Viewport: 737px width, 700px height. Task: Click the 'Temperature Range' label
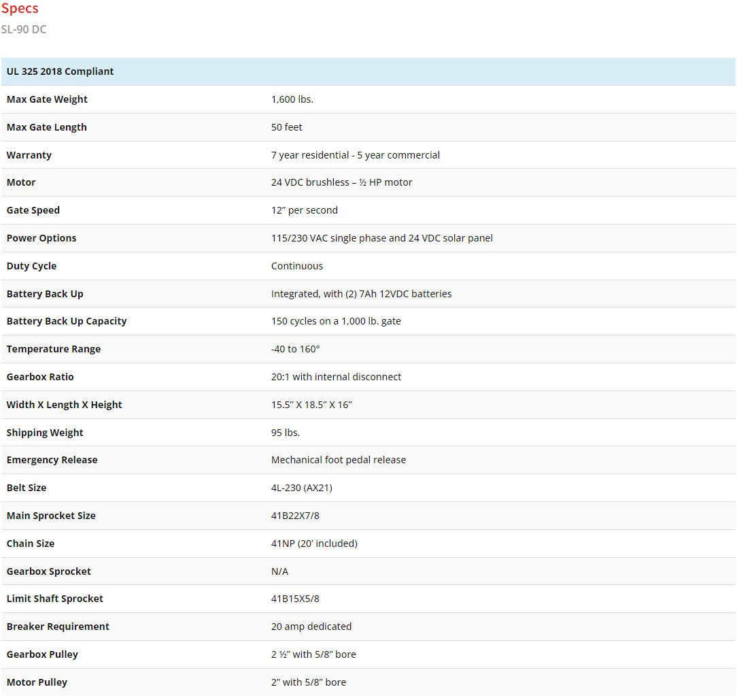point(54,349)
